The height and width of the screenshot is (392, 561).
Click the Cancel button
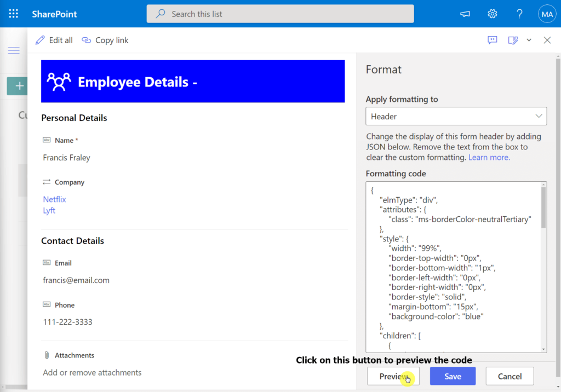(x=510, y=376)
